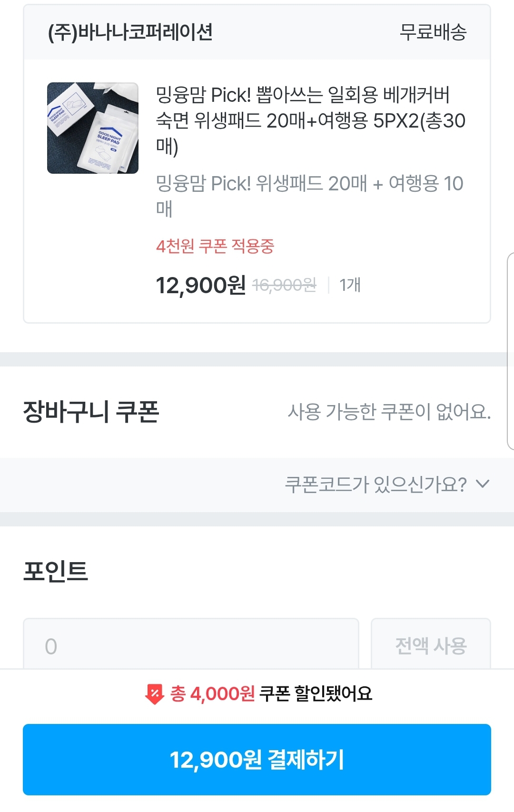The height and width of the screenshot is (812, 514).
Task: Tap the 1개 quantity indicator
Action: 350,285
